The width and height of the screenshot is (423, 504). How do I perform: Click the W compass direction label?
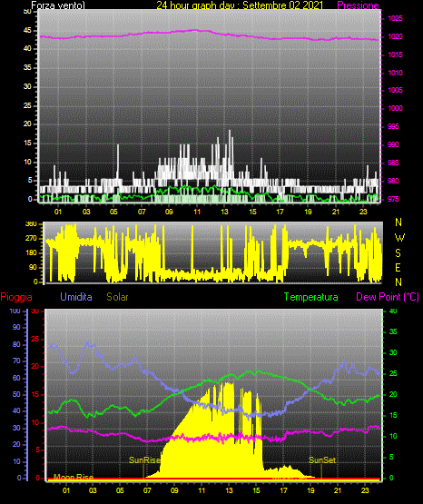coord(399,238)
